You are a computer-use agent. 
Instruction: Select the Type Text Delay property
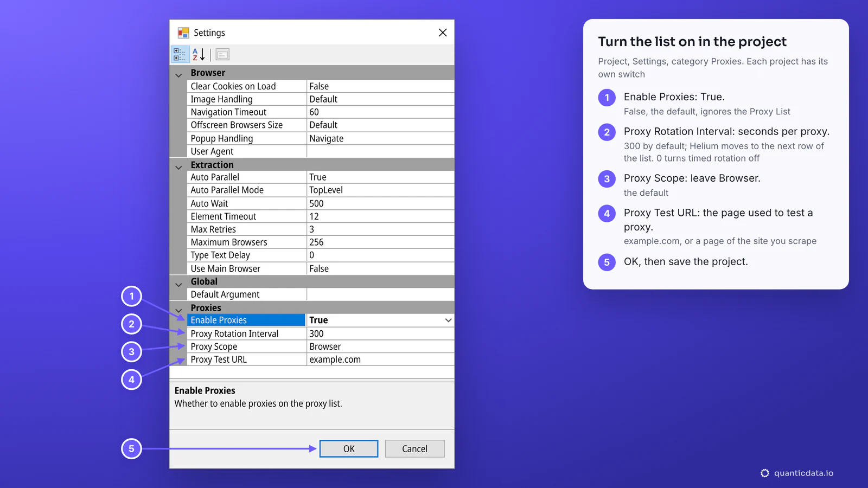click(247, 255)
